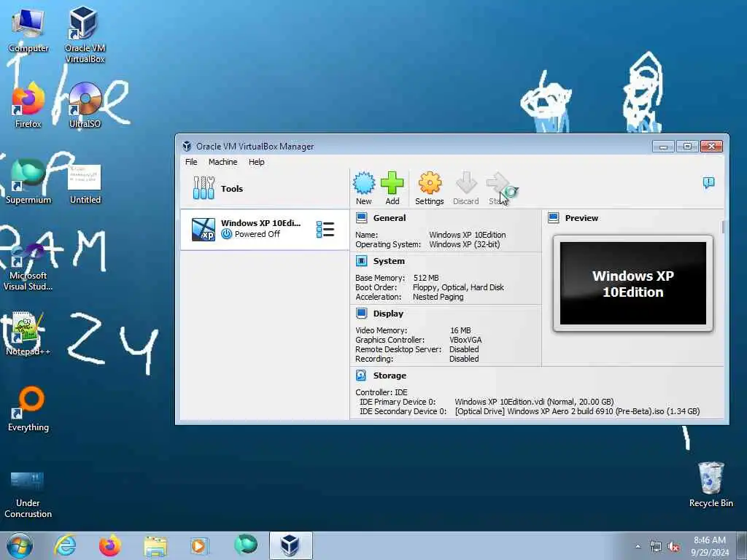Click the Windows XP machine icon
Screen dimensions: 747x560
(204, 229)
